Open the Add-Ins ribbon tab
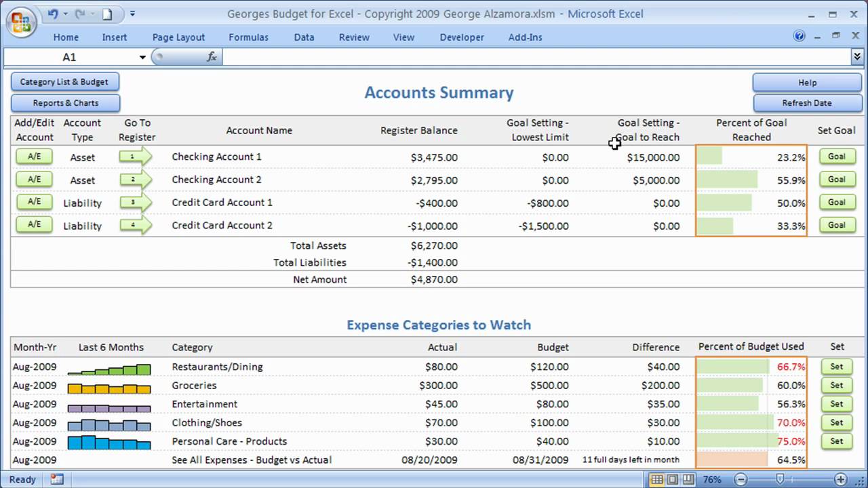This screenshot has width=868, height=488. coord(526,37)
